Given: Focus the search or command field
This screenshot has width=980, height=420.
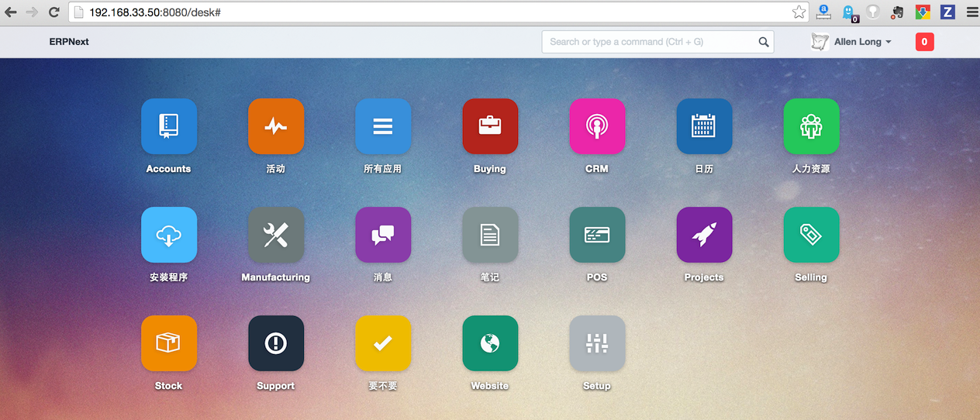Looking at the screenshot, I should (x=650, y=42).
